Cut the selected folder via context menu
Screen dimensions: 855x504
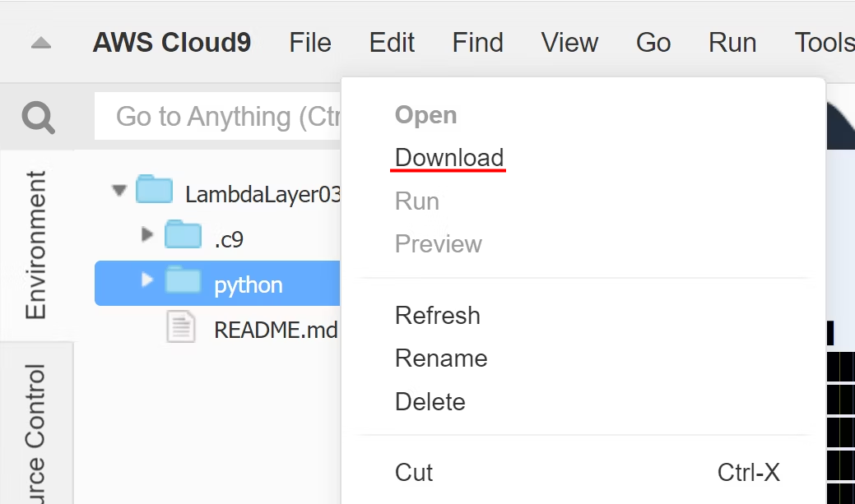(x=413, y=472)
